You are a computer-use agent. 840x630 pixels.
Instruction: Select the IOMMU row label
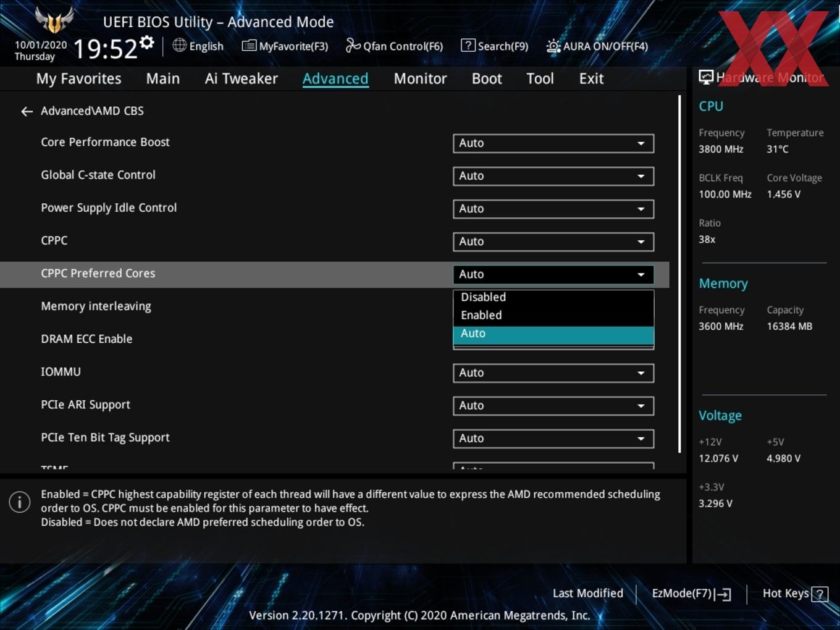coord(61,371)
